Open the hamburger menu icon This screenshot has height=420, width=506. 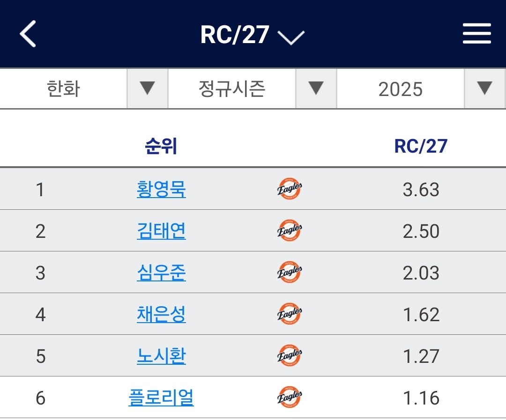(476, 34)
